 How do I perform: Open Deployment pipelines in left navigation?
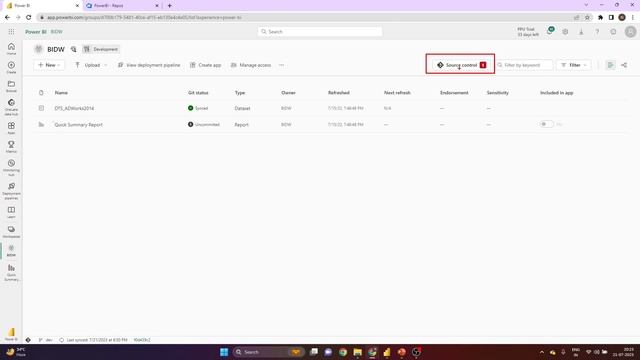(11, 191)
